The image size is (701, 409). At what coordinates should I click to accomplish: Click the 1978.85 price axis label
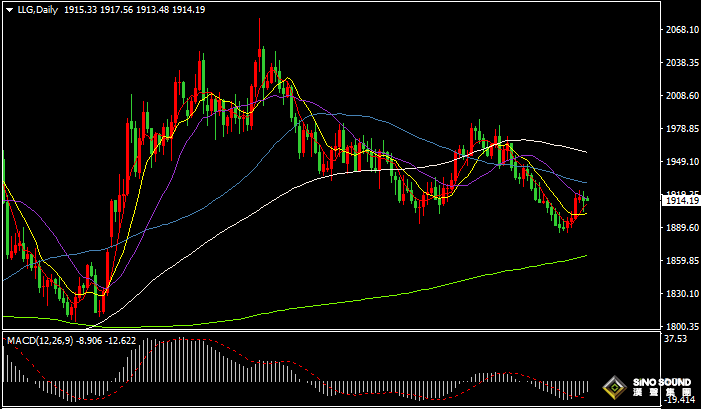tap(680, 129)
